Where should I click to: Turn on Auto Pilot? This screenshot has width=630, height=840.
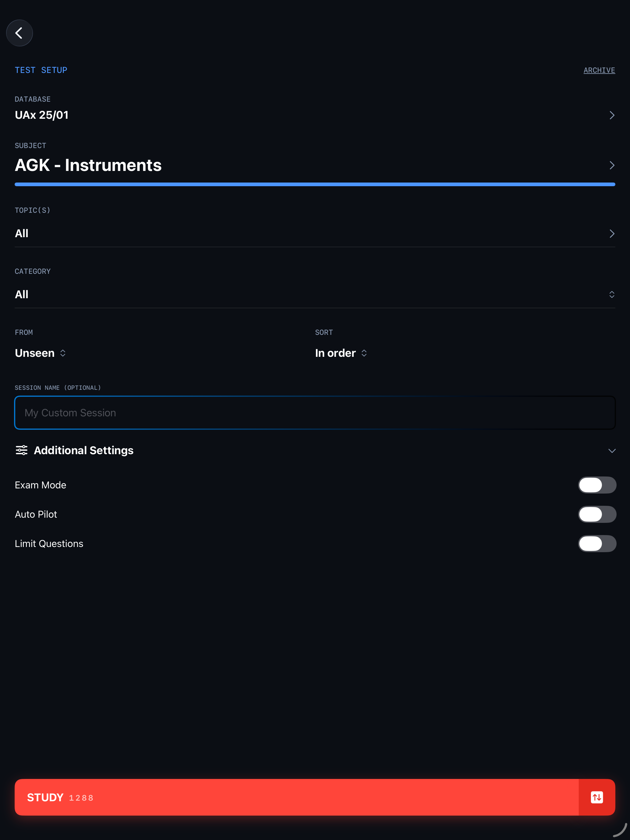(597, 514)
